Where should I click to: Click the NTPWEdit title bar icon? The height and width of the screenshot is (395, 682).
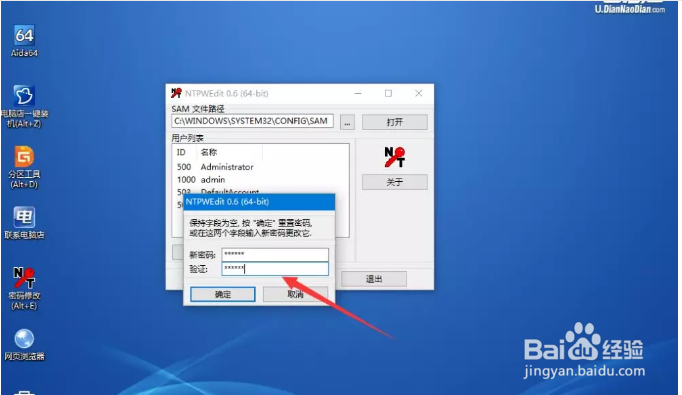click(x=176, y=93)
